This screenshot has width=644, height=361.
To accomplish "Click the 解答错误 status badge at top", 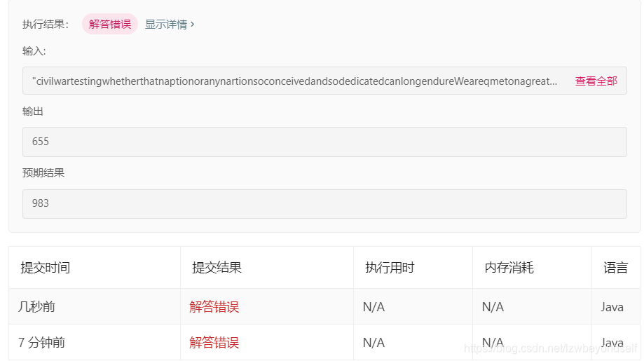I will 109,25.
